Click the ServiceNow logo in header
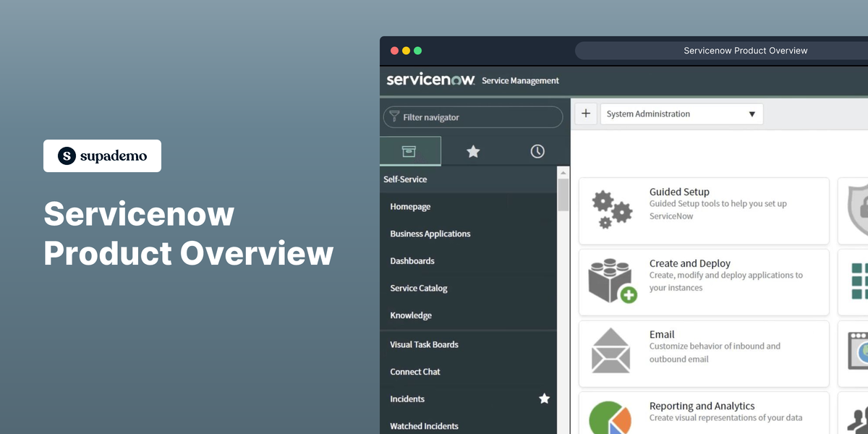This screenshot has height=434, width=868. tap(430, 80)
